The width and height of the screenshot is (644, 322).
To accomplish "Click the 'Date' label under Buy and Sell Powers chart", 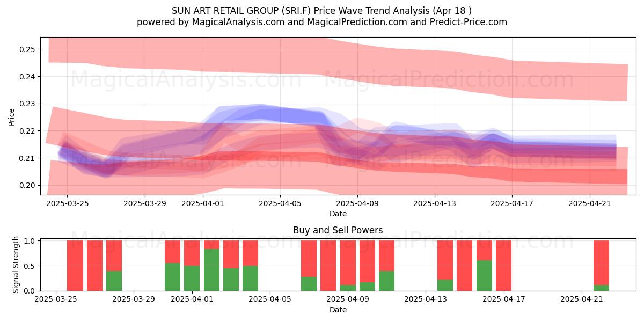I will click(x=338, y=310).
